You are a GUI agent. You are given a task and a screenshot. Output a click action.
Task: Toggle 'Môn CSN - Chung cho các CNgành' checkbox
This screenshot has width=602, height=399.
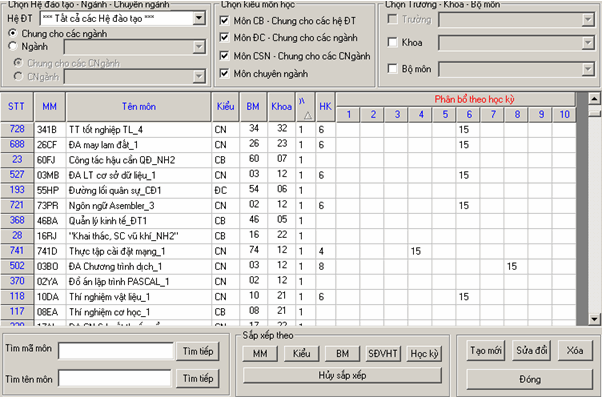(x=224, y=56)
